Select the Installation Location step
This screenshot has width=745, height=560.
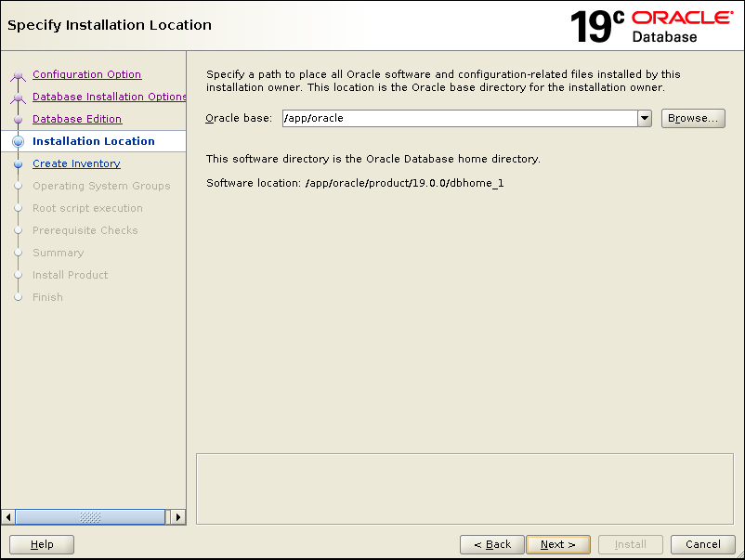point(94,141)
